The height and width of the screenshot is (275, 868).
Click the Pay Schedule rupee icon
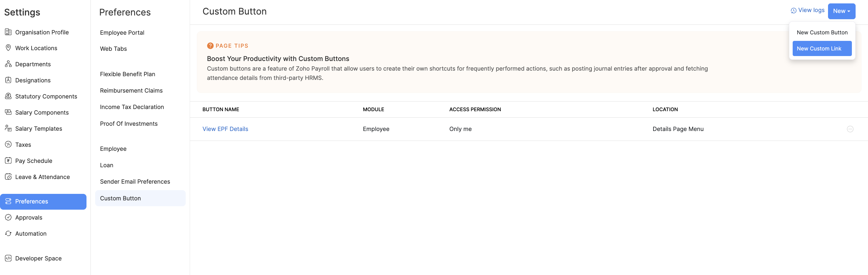[x=8, y=160]
